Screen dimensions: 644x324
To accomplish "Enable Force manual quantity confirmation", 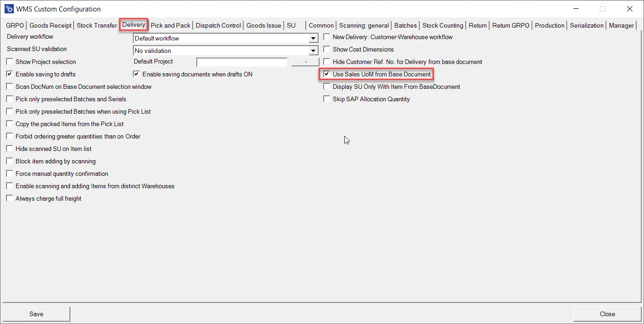I will [x=10, y=174].
